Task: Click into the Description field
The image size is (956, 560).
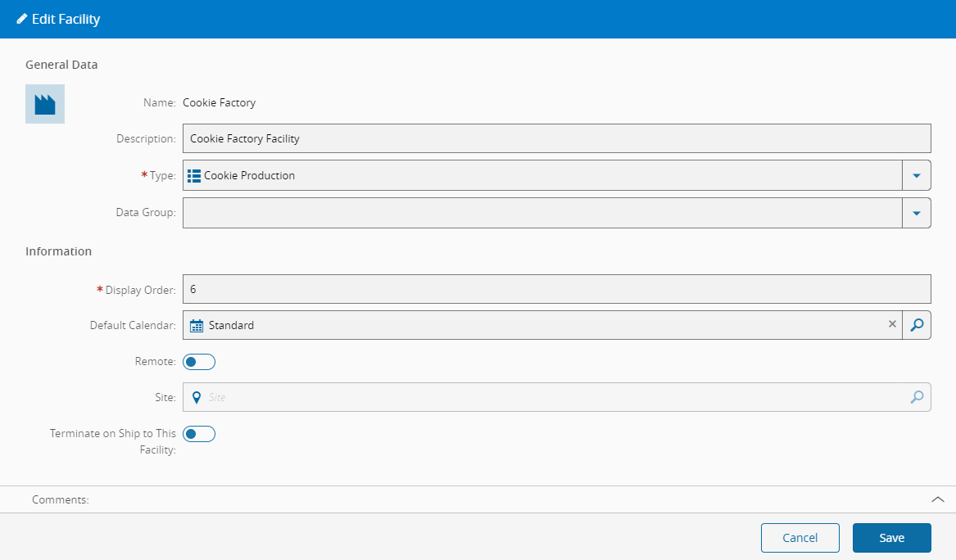Action: (557, 138)
